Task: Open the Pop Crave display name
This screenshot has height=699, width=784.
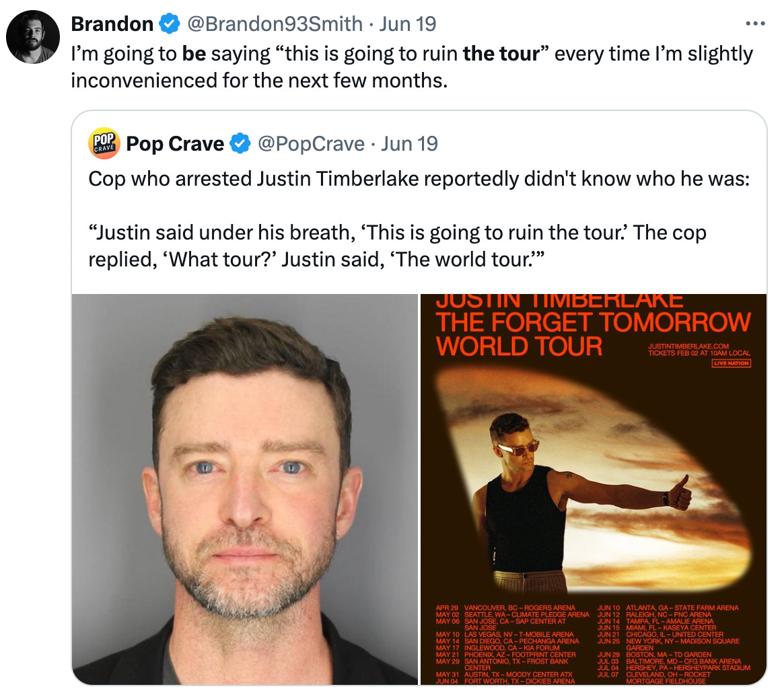Action: [175, 144]
